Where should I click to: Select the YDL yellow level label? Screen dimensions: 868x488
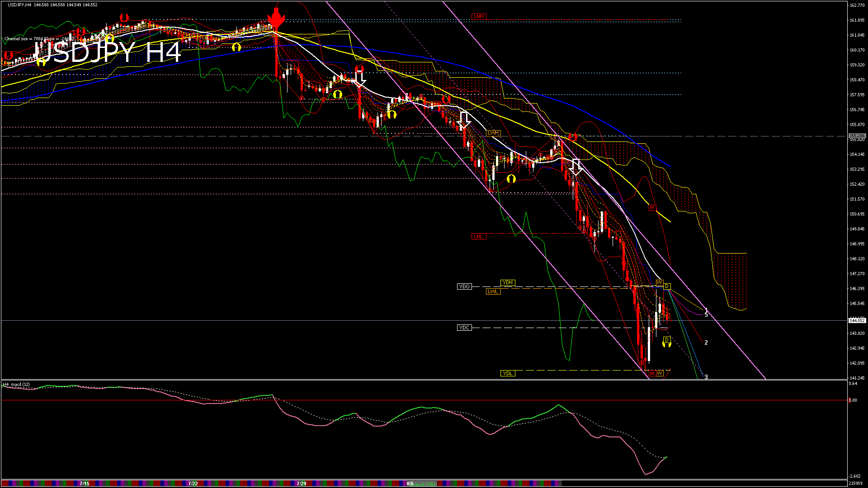click(508, 373)
